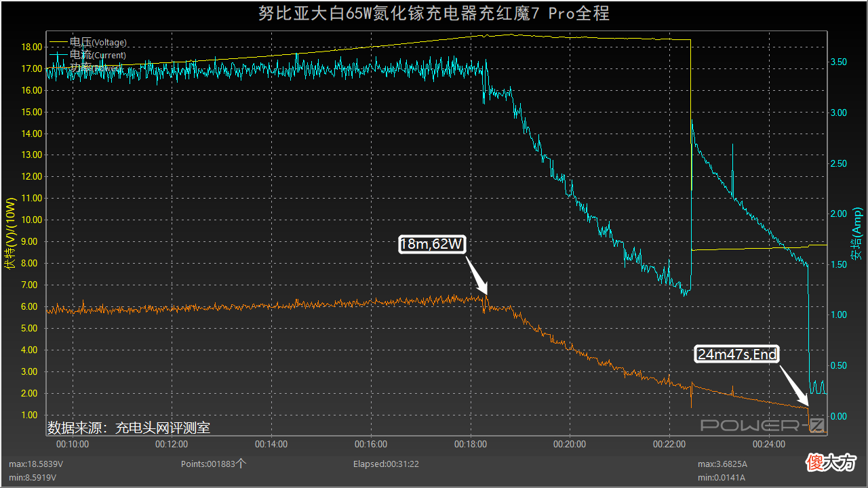This screenshot has height=488, width=868.
Task: Click the 14.00 voltage axis value
Action: click(x=31, y=134)
